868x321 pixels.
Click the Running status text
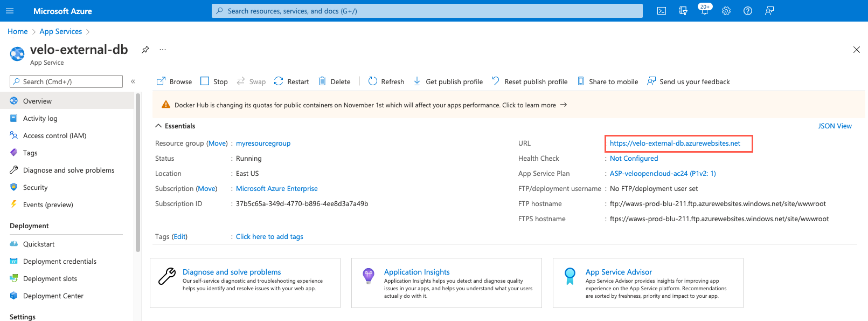coord(249,158)
